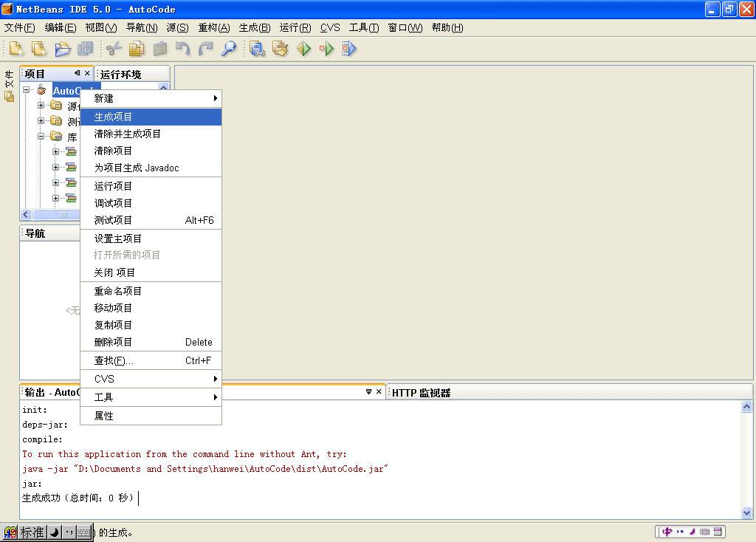Open the 新建 submenu in context menu
The height and width of the screenshot is (542, 756).
[x=151, y=98]
